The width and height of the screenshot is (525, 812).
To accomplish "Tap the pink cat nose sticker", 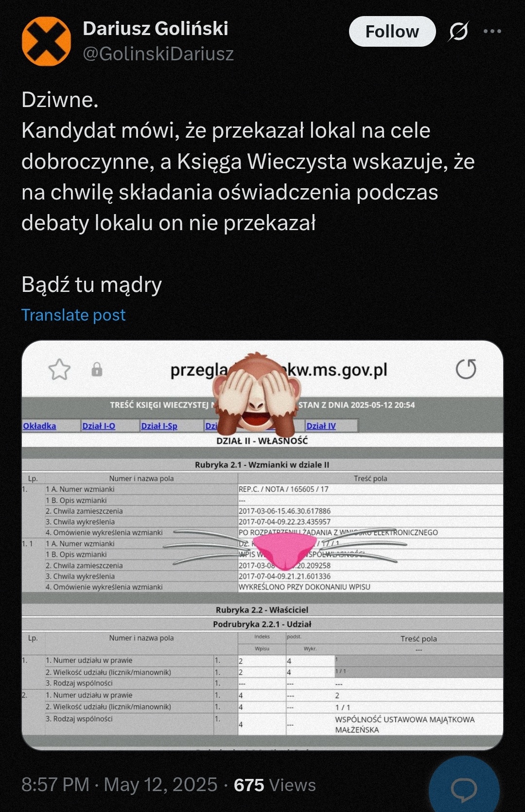I will pos(284,550).
